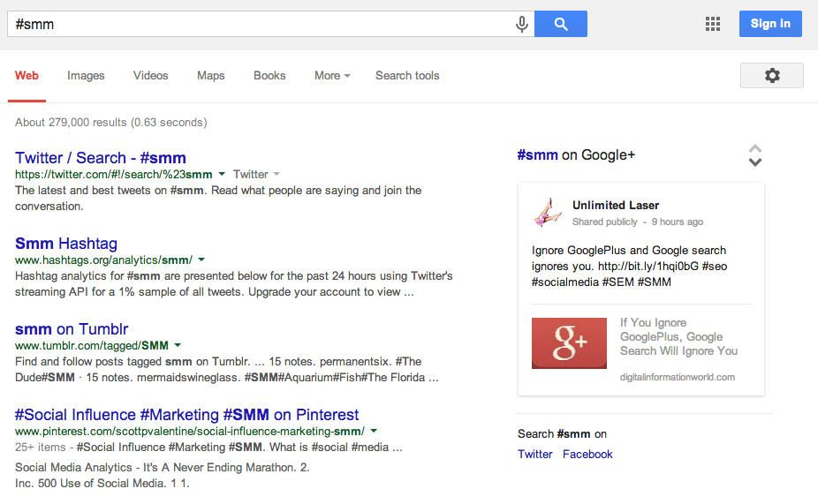
Task: Open the Google apps grid icon
Action: [x=713, y=24]
